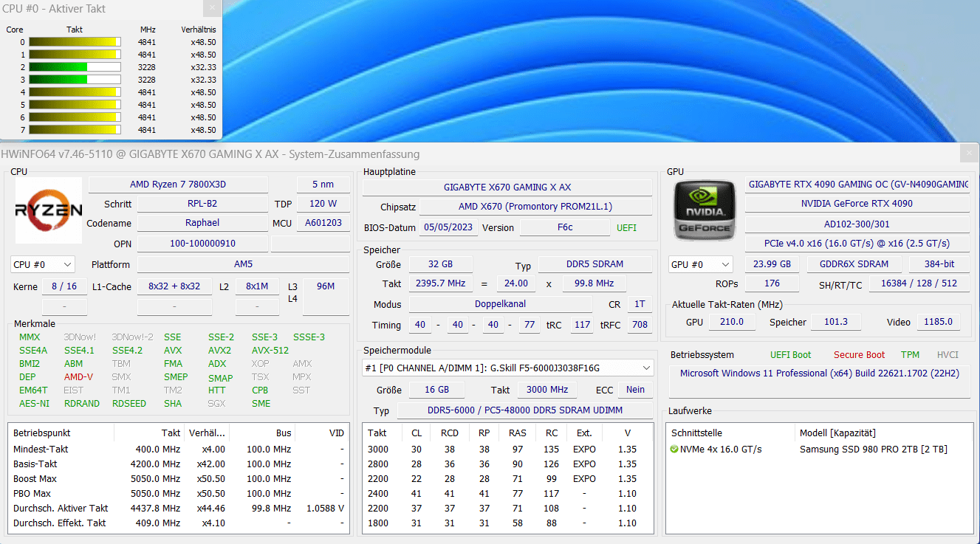Click the MCU A601203 field

coord(323,223)
